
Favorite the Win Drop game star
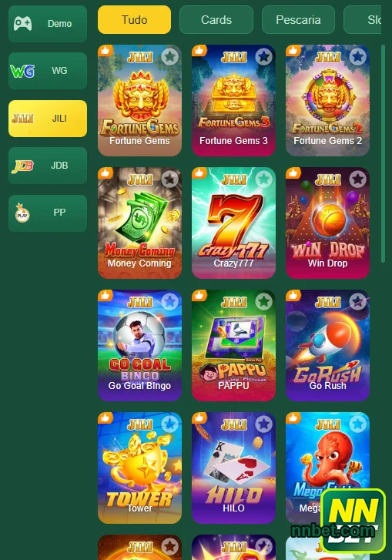(x=357, y=179)
